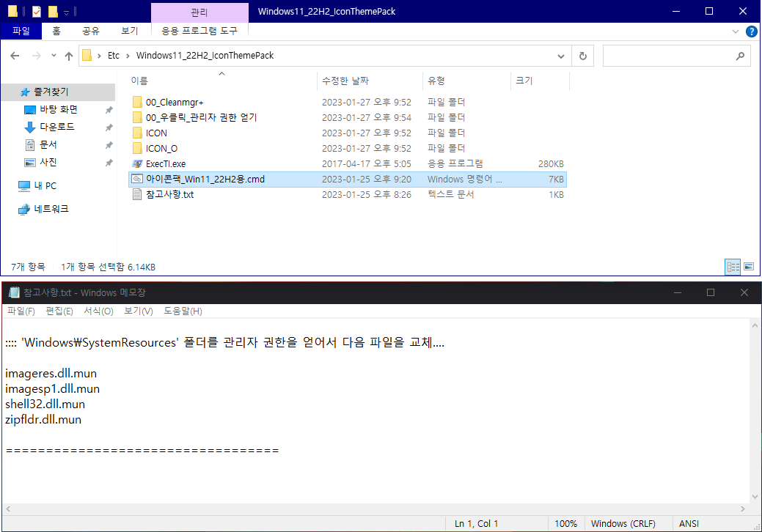Open quick access toolbar customize dropdown
762x532 pixels.
[67, 12]
